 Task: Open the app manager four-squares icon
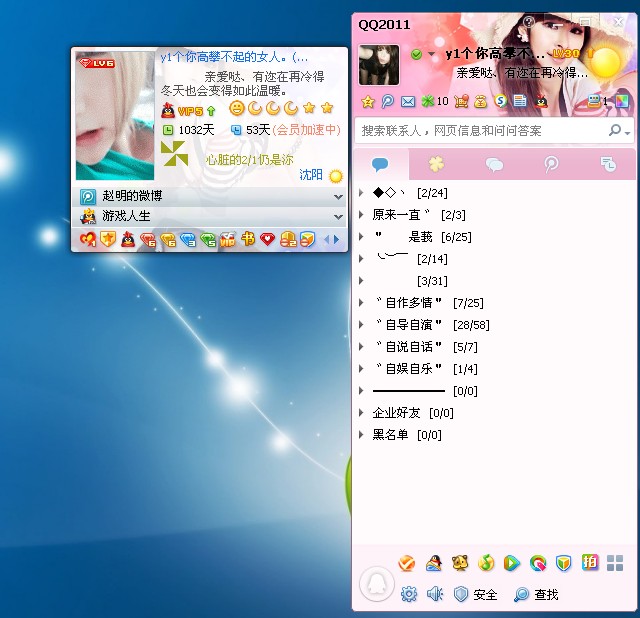pos(615,563)
